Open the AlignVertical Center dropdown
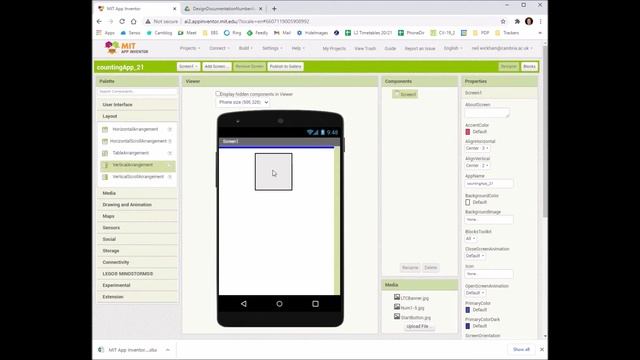640x360 pixels. click(477, 165)
